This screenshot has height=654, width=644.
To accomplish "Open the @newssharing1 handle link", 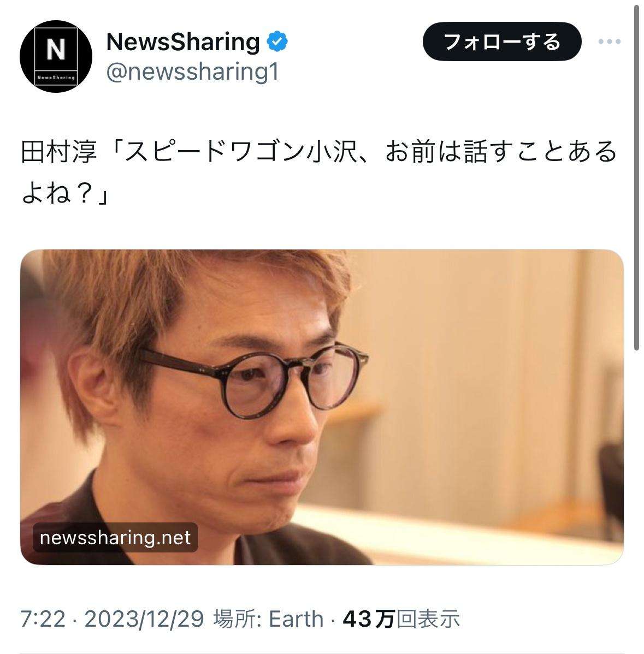I will point(192,72).
